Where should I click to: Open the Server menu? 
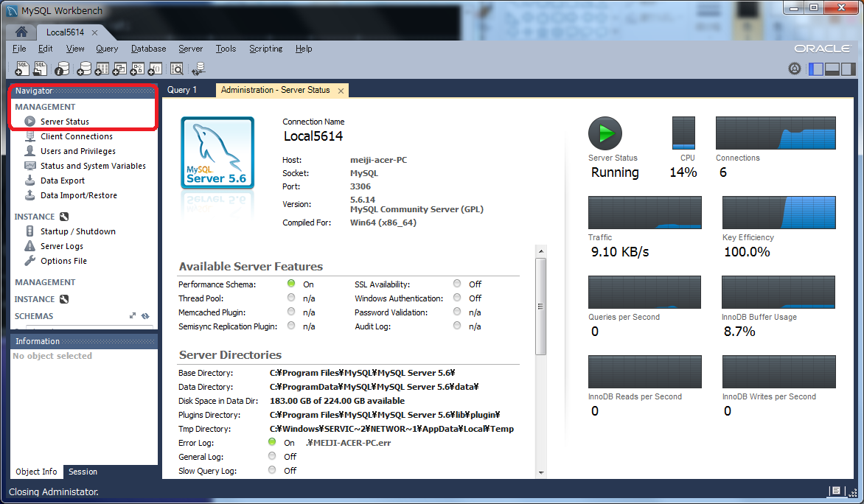point(191,49)
